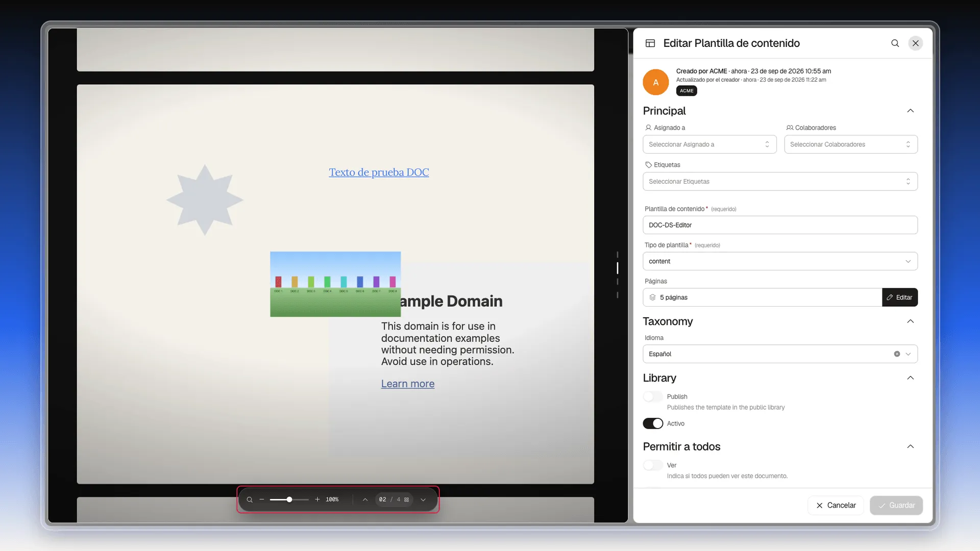Zoom in with the plus icon
Viewport: 980px width, 551px height.
click(x=317, y=499)
